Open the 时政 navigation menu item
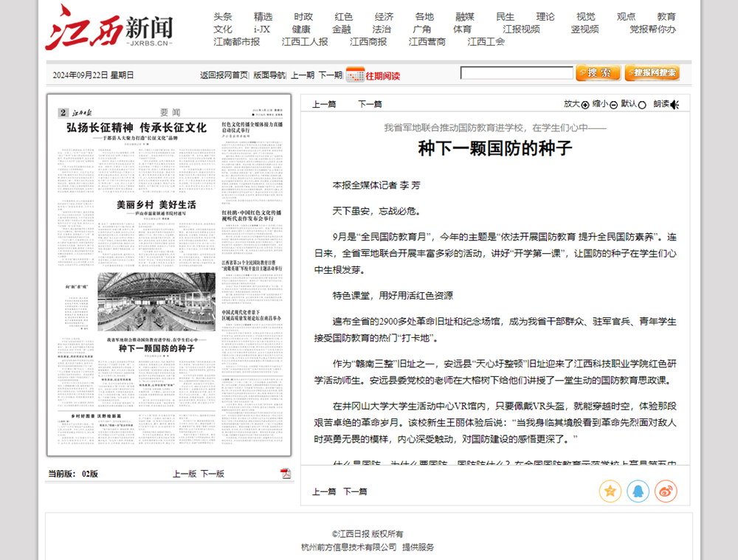 (x=303, y=17)
